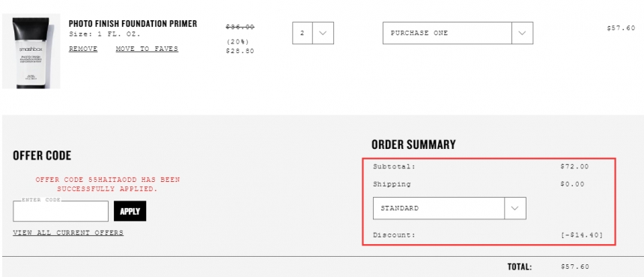
Task: Click the order Total of $57.60
Action: (x=575, y=267)
